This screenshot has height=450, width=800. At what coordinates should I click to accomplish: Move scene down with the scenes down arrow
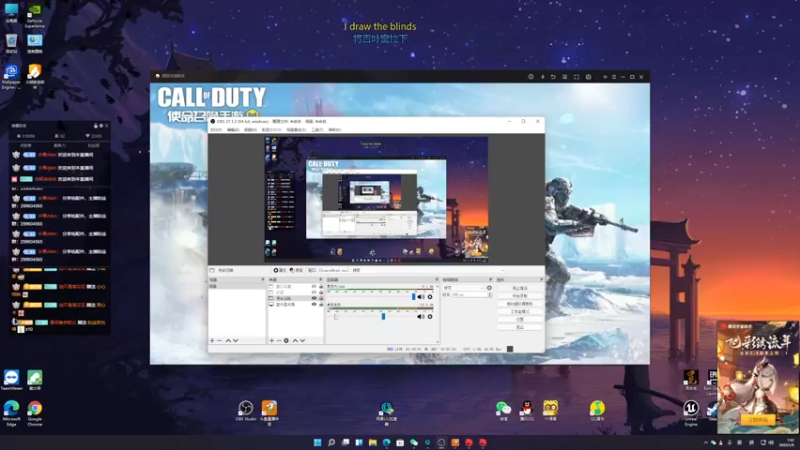236,340
